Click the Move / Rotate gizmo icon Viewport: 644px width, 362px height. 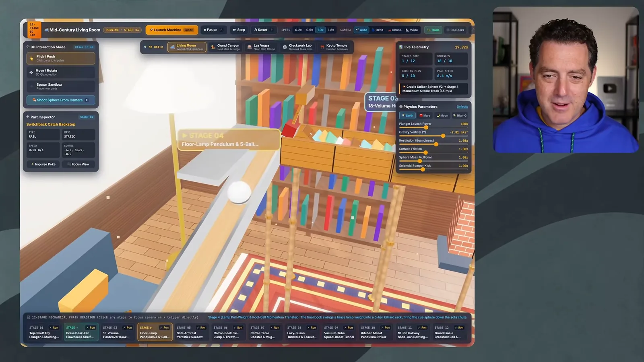(31, 72)
